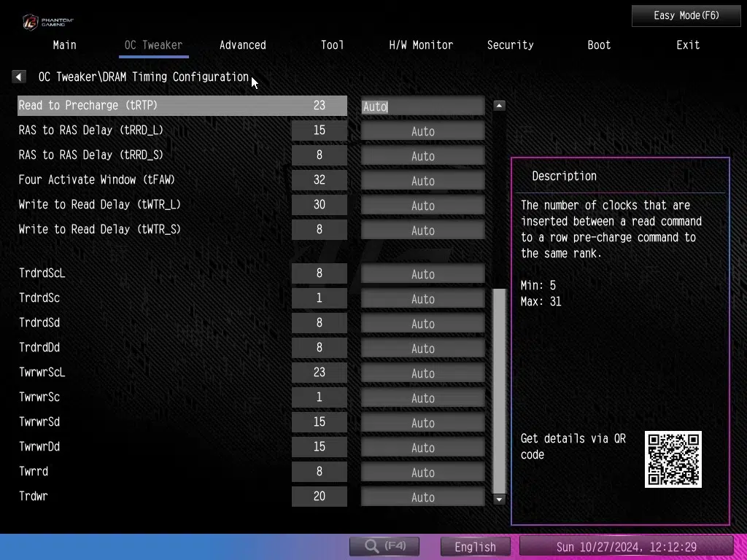Select RAS to RAS Delay (tRRD_L) label
Viewport: 747px width, 560px height.
coord(91,130)
